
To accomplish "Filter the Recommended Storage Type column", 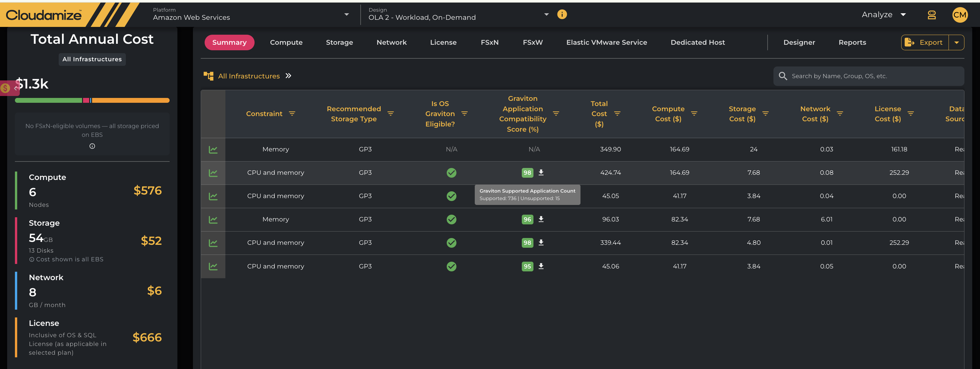I will click(x=390, y=114).
